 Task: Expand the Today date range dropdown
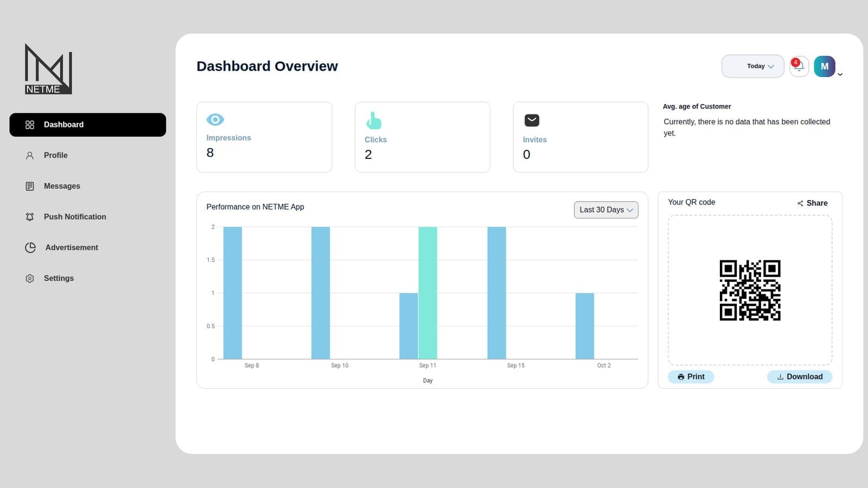coord(752,66)
